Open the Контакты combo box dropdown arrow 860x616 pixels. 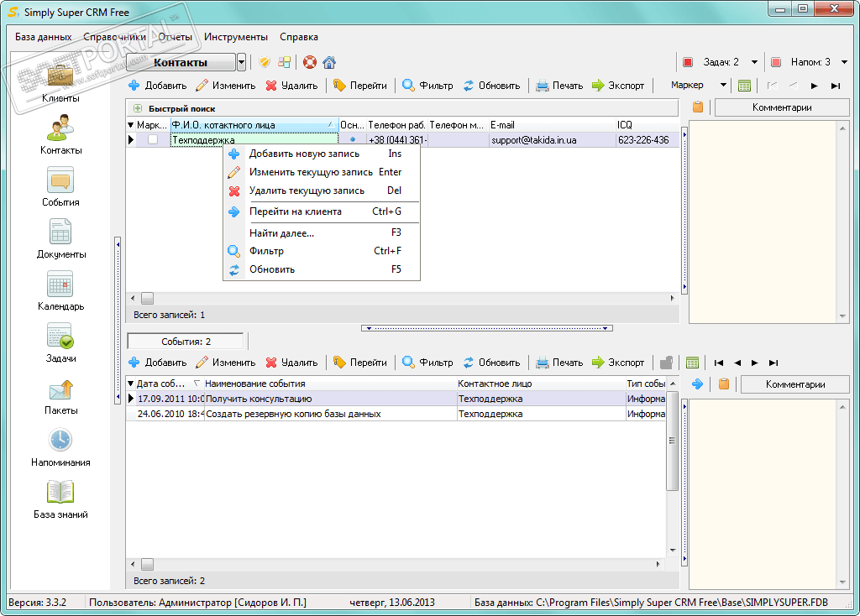pos(241,62)
